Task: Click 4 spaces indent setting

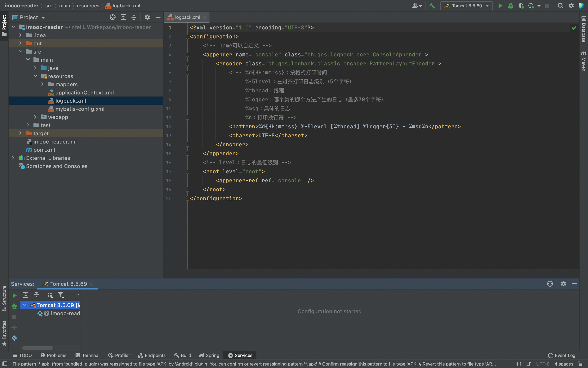Action: point(564,364)
